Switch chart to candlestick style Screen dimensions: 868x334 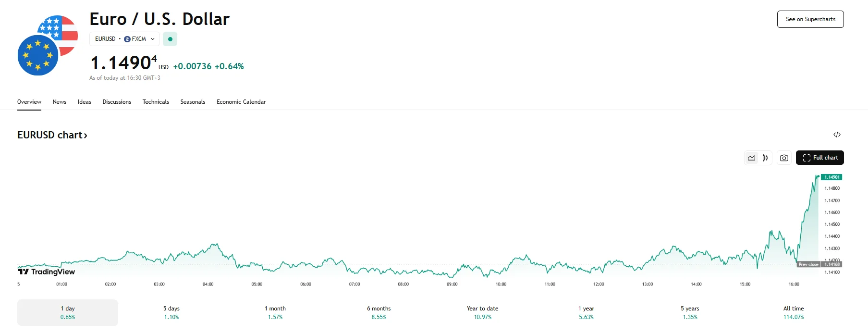click(x=765, y=158)
